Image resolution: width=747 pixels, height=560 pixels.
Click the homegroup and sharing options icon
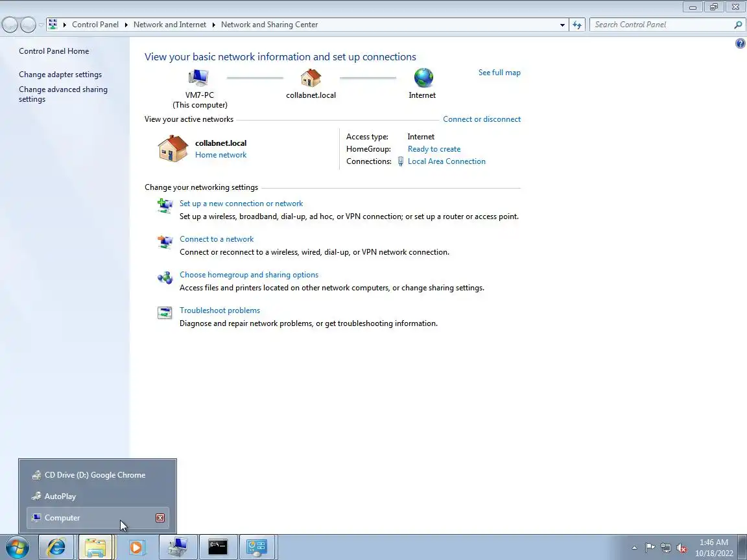click(x=165, y=277)
